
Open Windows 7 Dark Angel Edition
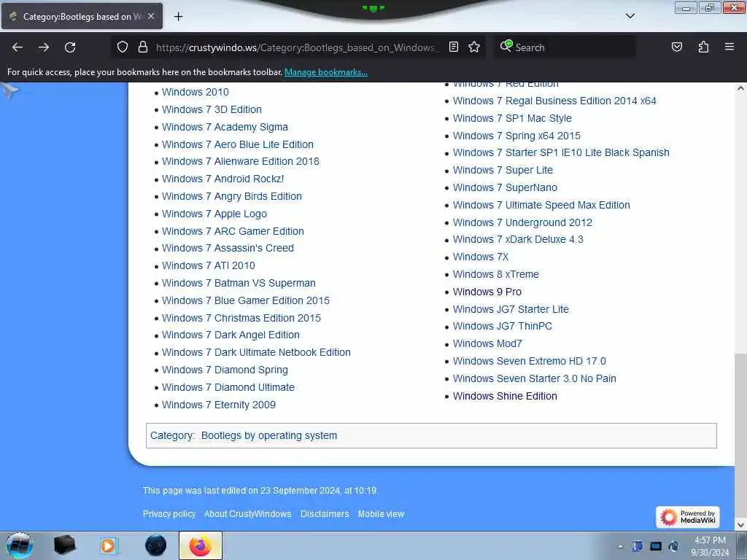click(x=231, y=335)
